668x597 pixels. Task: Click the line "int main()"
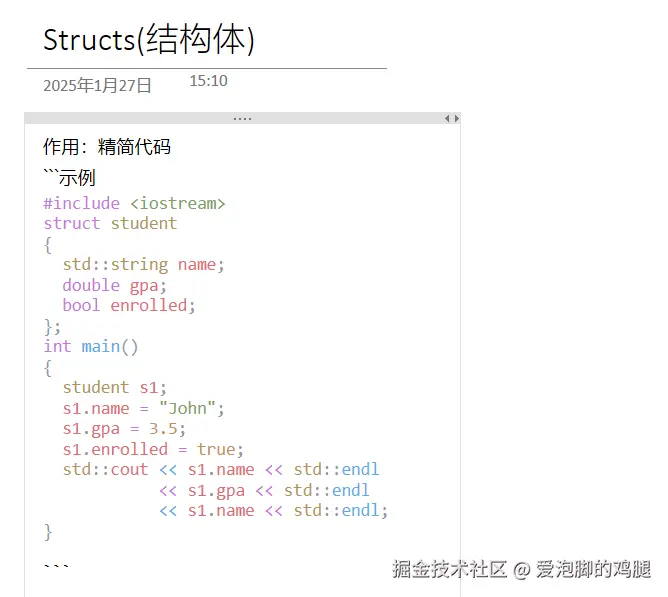91,346
